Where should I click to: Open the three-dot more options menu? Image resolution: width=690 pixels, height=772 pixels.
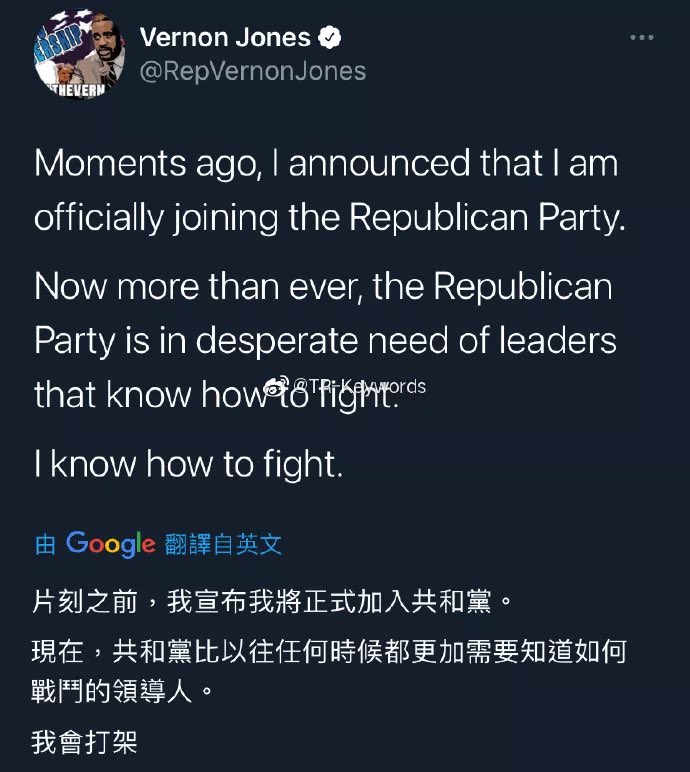(641, 38)
